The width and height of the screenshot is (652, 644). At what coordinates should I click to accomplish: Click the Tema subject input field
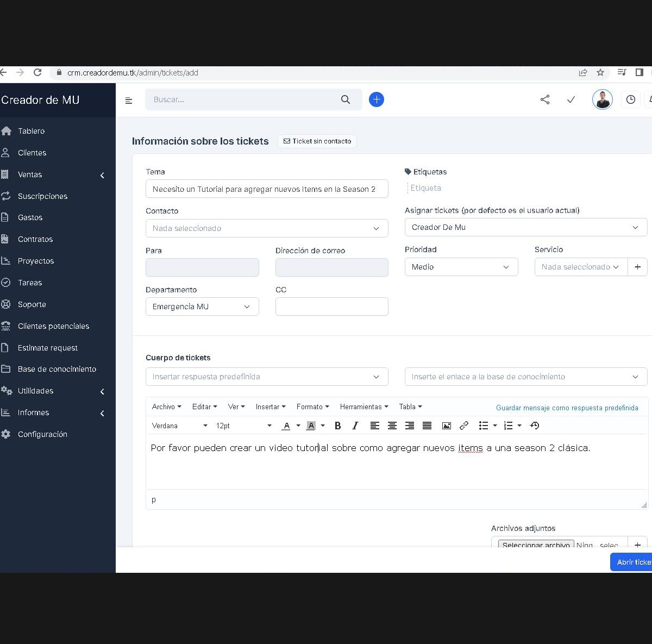tap(267, 189)
